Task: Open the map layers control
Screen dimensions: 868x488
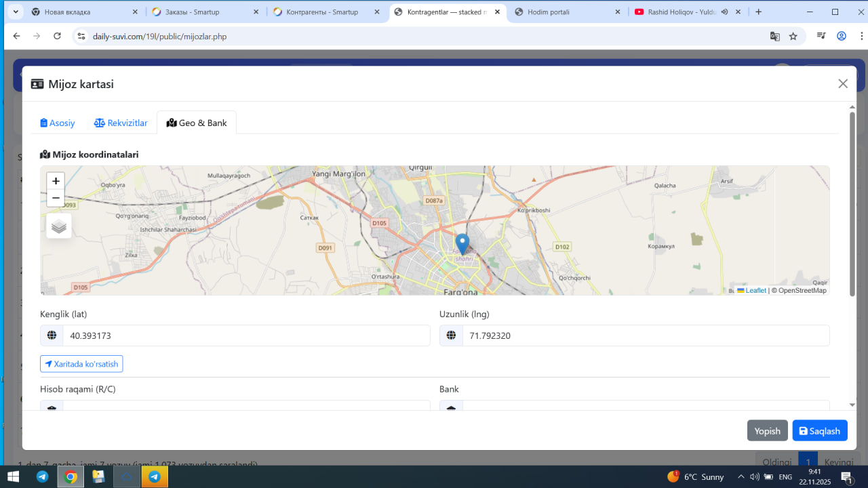Action: tap(59, 226)
